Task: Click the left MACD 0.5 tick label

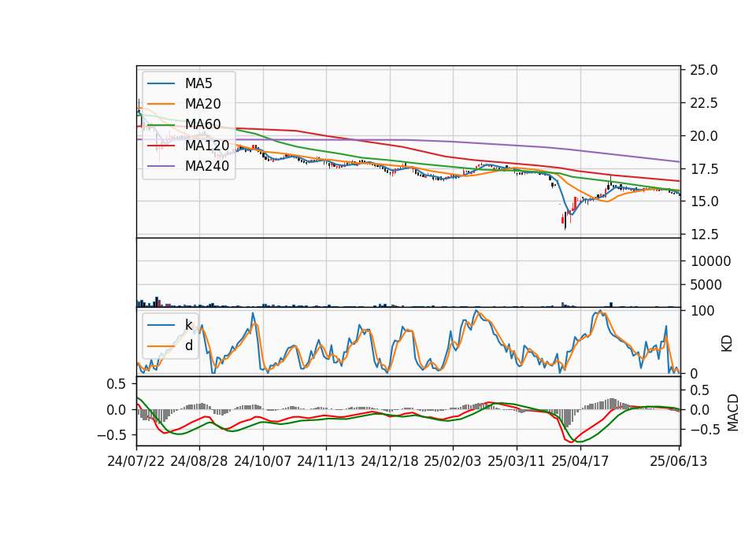Action: click(x=116, y=384)
